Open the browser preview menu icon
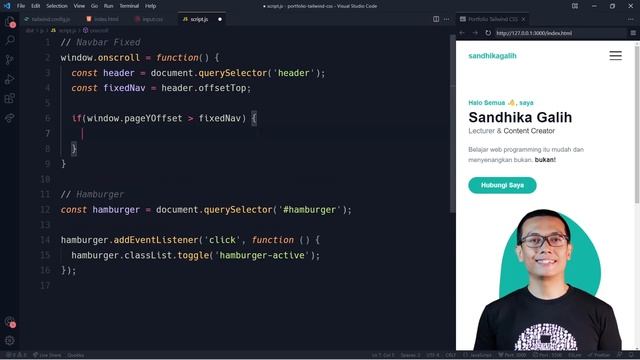 (633, 33)
